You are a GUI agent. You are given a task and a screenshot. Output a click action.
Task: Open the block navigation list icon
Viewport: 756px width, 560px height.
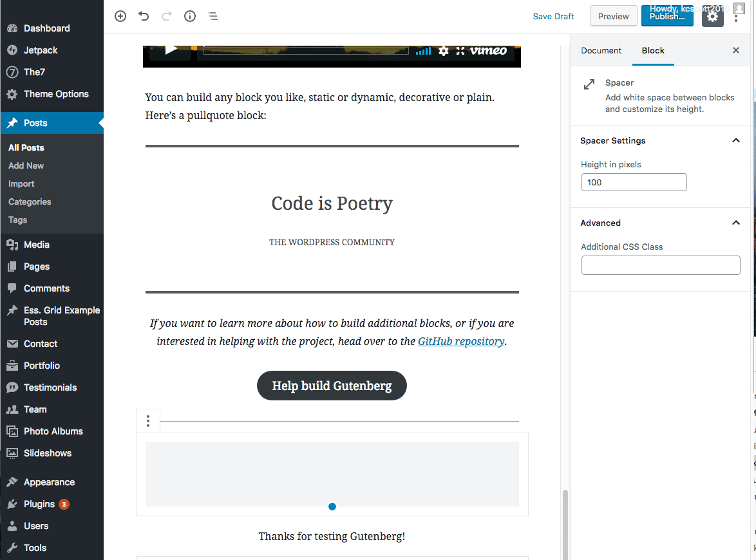[x=213, y=16]
